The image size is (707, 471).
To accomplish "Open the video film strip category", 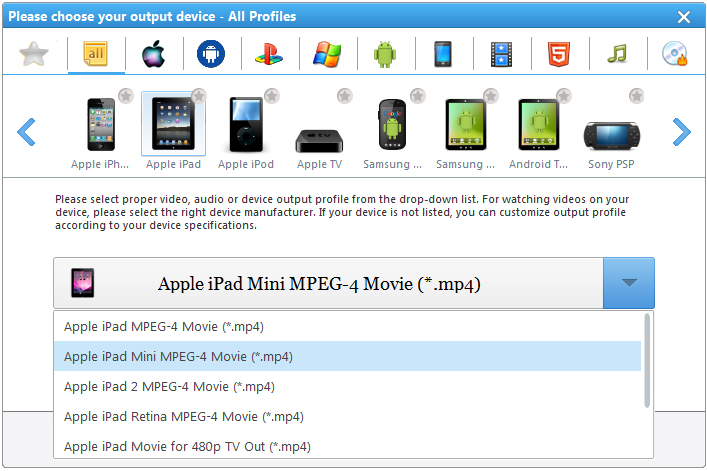I will [501, 54].
